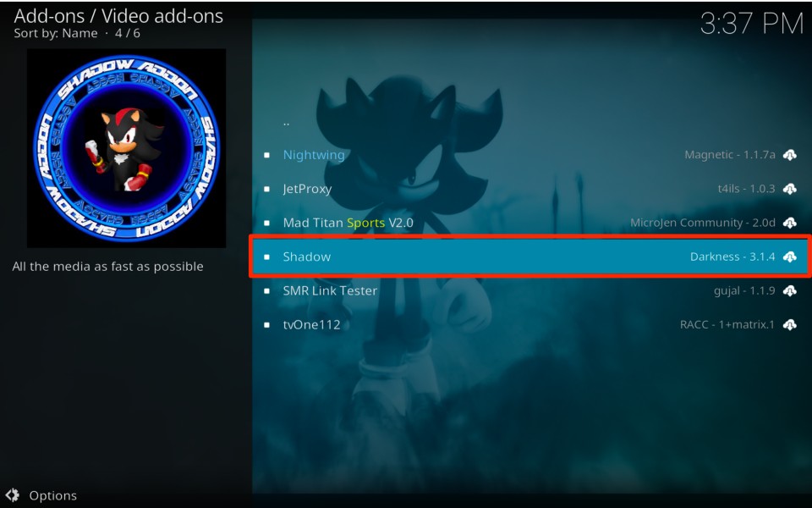Image resolution: width=812 pixels, height=508 pixels.
Task: Click the bullet icon beside Nightwing
Action: 266,155
